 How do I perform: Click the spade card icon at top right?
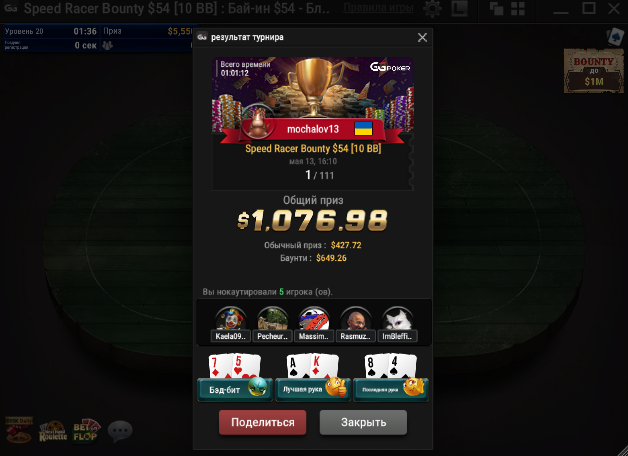pos(615,36)
